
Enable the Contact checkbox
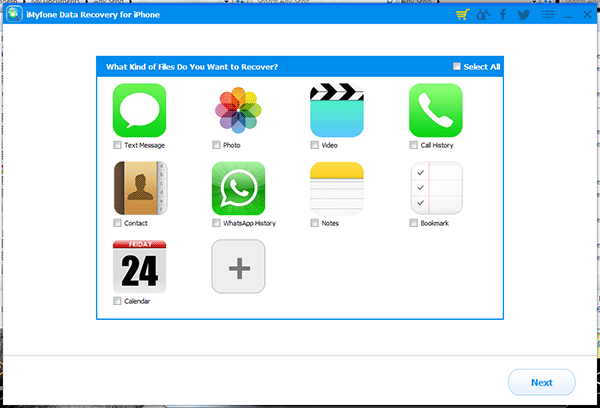tap(117, 223)
